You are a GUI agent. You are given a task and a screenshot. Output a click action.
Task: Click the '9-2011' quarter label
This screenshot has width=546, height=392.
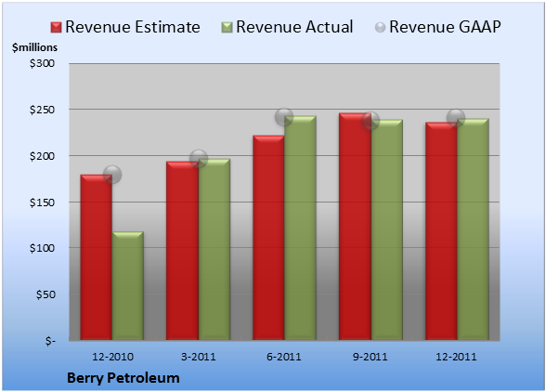[x=370, y=357]
